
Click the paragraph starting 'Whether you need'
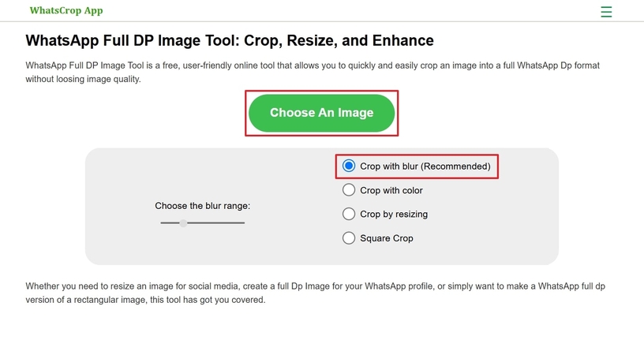(315, 293)
